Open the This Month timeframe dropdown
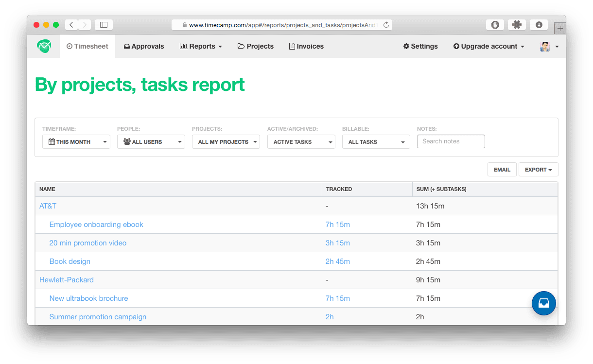Image resolution: width=593 pixels, height=364 pixels. [76, 141]
